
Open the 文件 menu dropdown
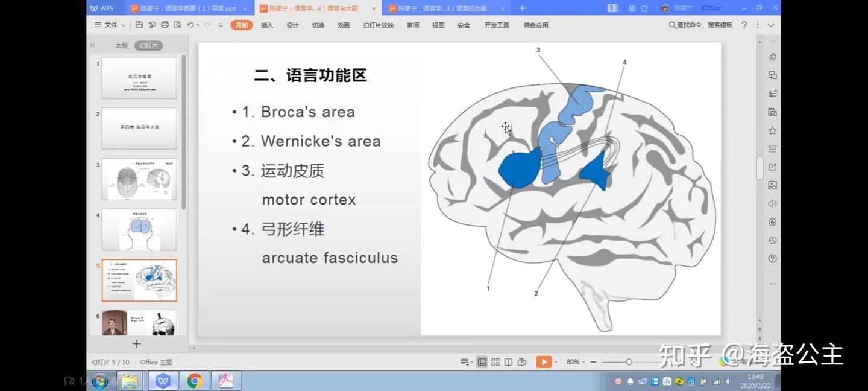pyautogui.click(x=110, y=25)
